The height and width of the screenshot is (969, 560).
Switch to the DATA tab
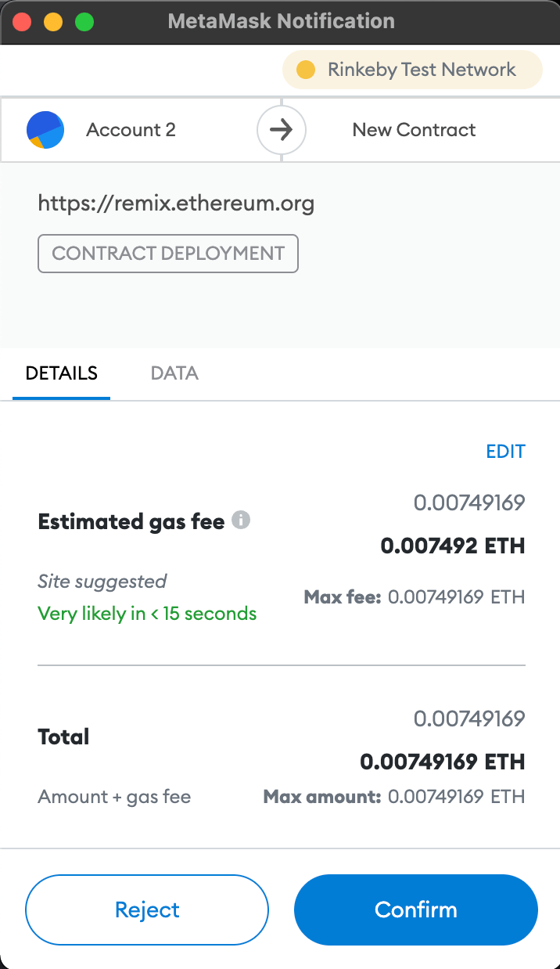pos(174,373)
